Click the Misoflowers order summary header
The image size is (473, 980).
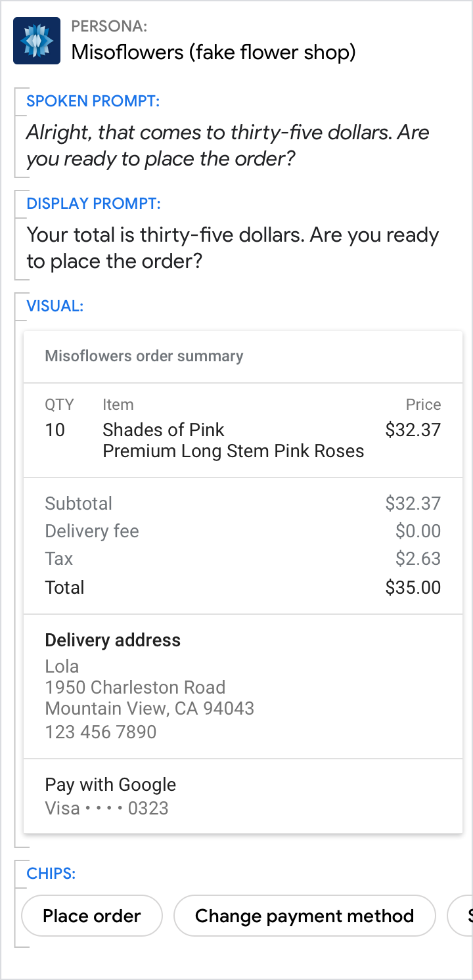point(144,356)
